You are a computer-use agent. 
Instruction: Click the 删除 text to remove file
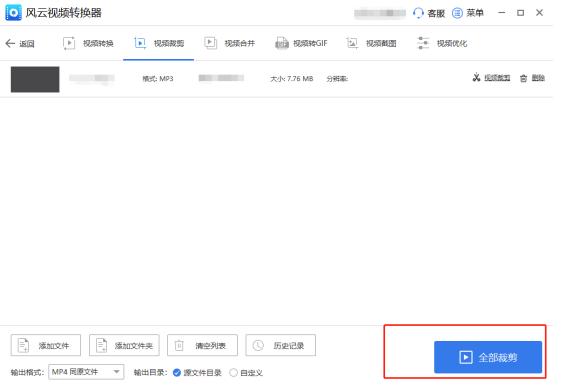coord(538,78)
